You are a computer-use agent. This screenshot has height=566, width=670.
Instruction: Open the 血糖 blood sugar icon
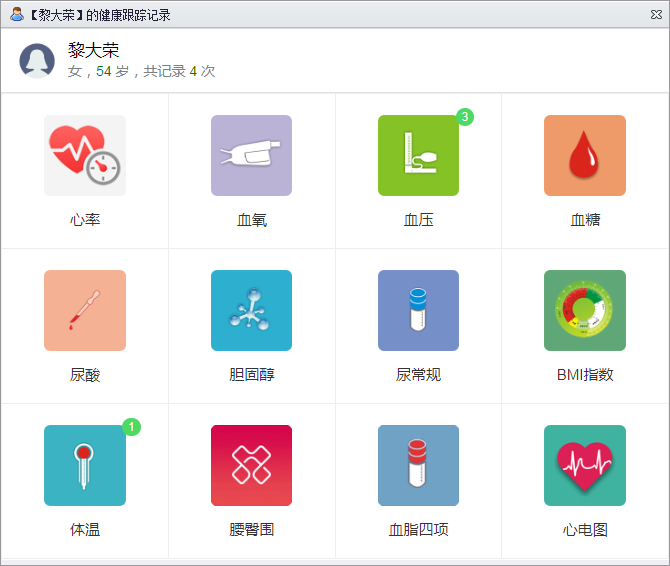pyautogui.click(x=585, y=155)
